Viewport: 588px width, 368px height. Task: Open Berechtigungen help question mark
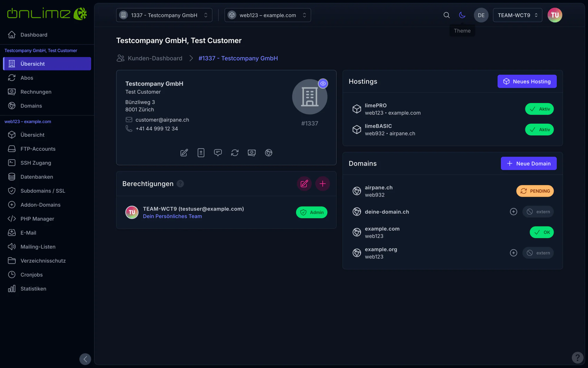[x=180, y=184]
